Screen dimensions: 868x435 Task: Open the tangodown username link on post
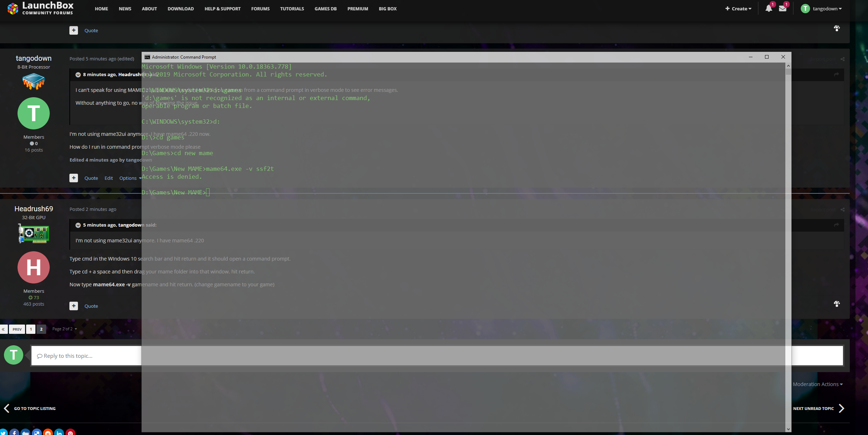click(34, 58)
